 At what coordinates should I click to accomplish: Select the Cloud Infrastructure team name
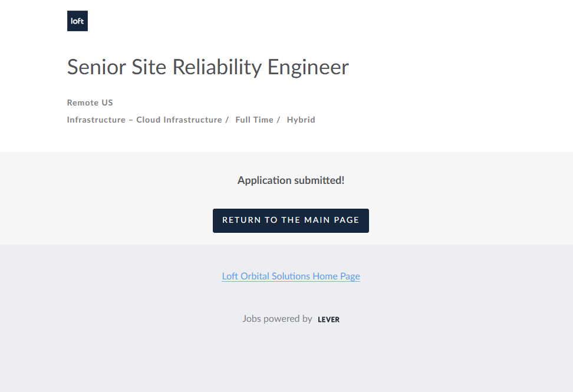click(x=179, y=120)
